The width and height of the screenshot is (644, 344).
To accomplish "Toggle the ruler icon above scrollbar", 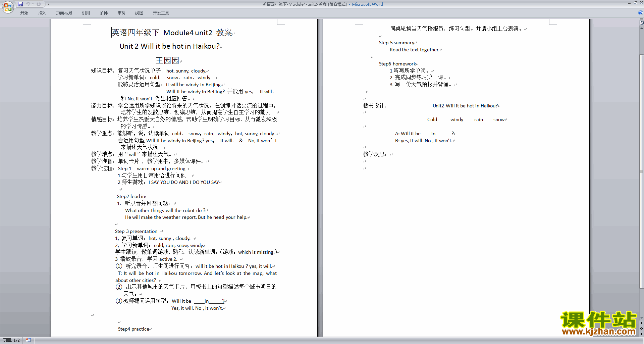I will pos(641,23).
